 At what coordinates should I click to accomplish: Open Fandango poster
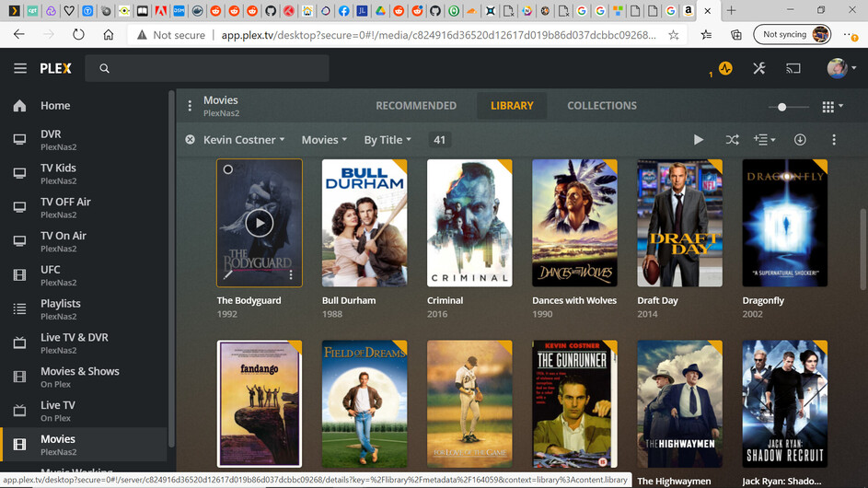coord(259,404)
